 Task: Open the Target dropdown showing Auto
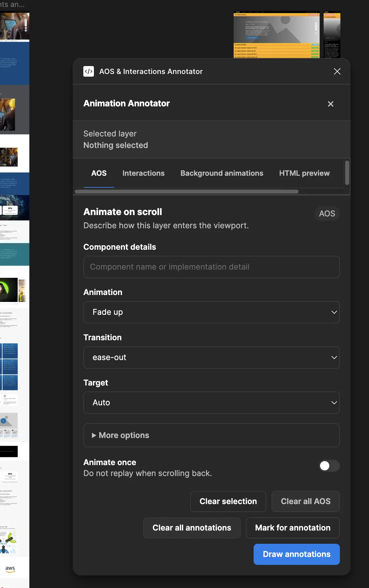tap(212, 403)
